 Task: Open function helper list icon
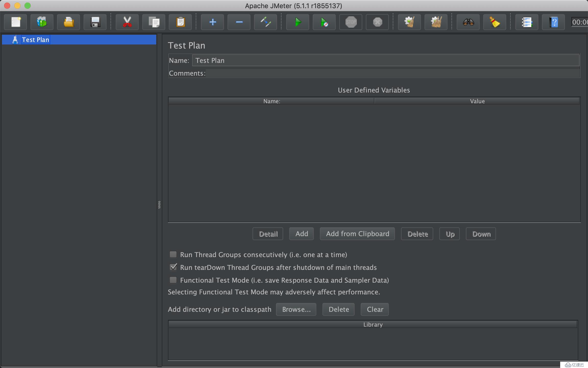(x=527, y=22)
